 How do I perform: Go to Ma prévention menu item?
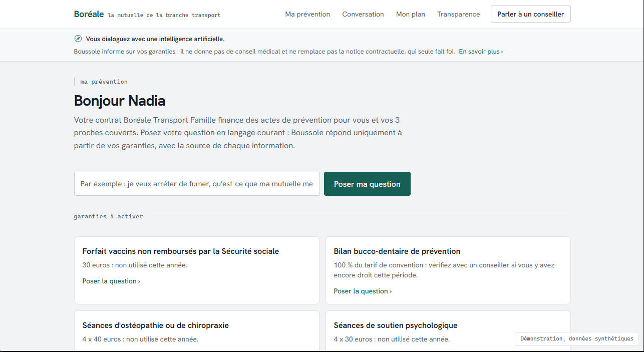pos(307,14)
